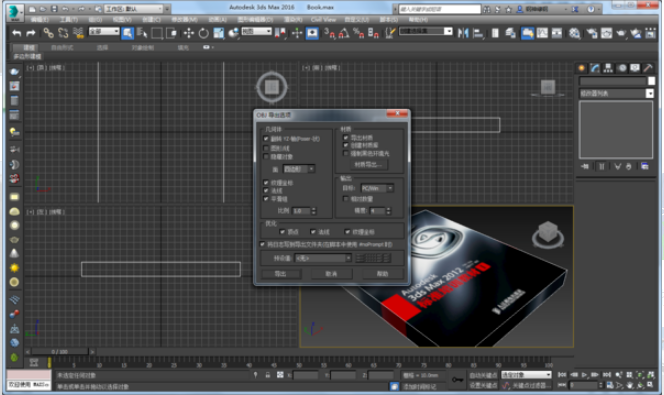664x395 pixels.
Task: Enable 相对数量 checkbox
Action: (x=346, y=199)
